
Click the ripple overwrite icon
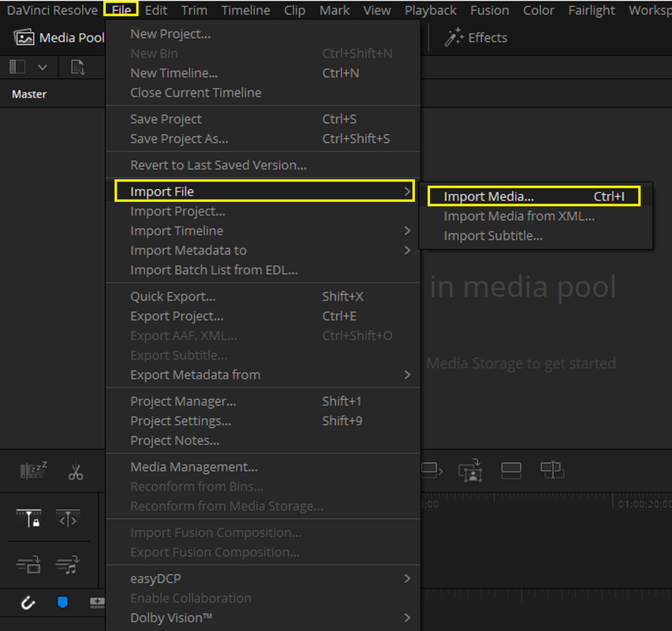coord(552,470)
